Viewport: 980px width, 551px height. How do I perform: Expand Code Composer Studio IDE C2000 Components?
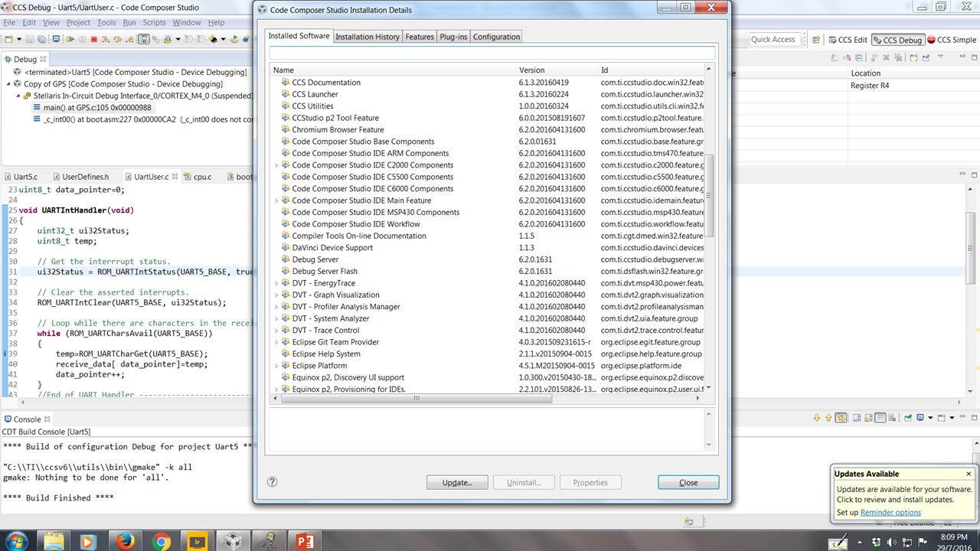276,165
